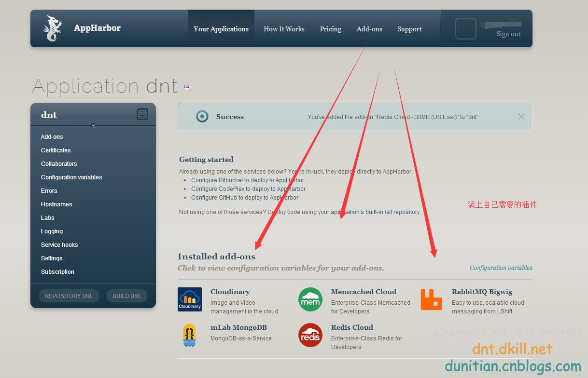Dismiss the Success notification
Viewport: 588px width, 378px height.
tap(521, 117)
